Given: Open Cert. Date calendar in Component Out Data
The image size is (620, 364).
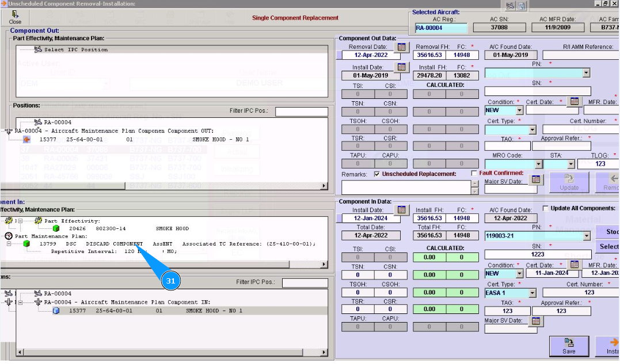Looking at the screenshot, I should [x=574, y=101].
